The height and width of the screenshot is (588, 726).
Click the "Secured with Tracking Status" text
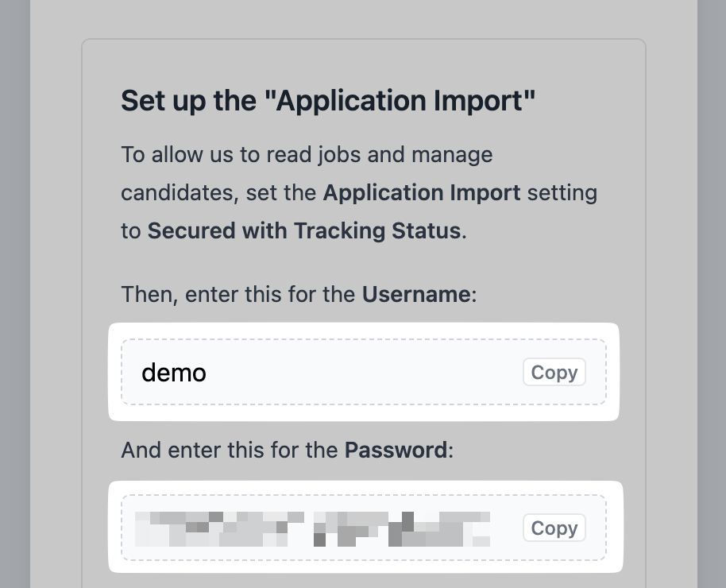pos(304,230)
